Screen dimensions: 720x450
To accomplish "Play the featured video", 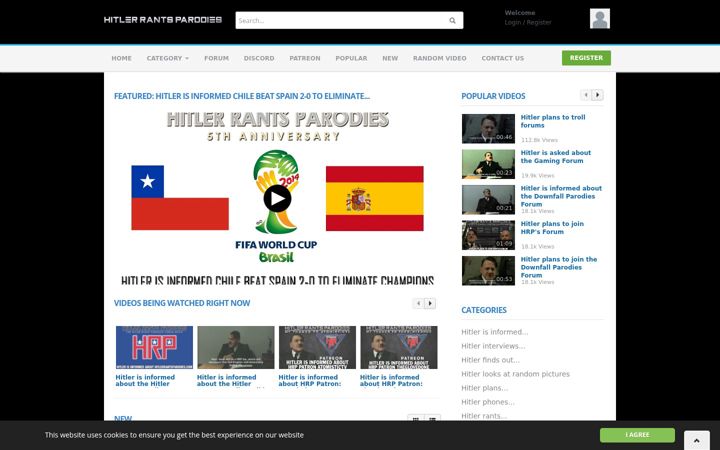I will click(277, 198).
